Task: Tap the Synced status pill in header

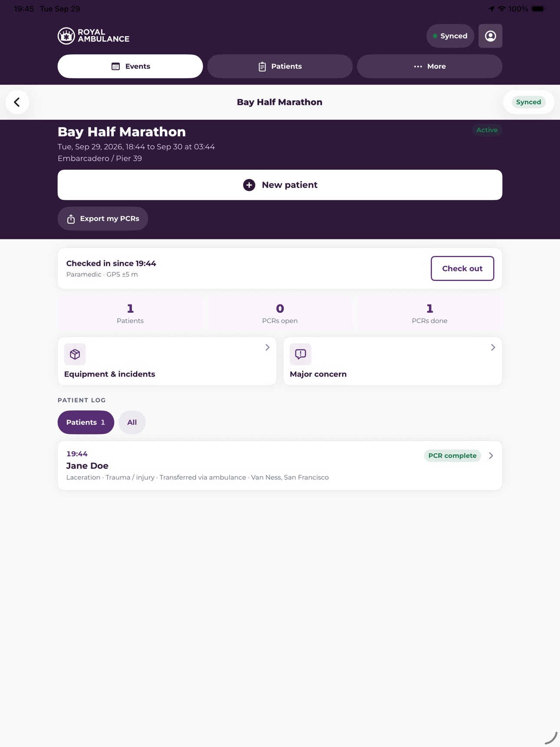Action: click(450, 36)
